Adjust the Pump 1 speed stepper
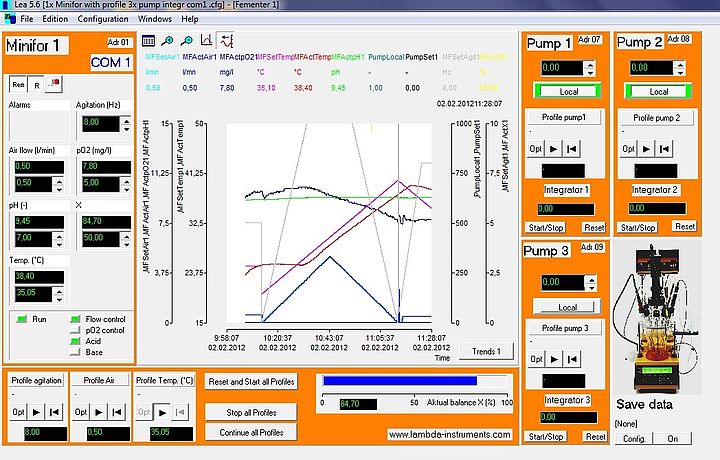Screen dimensions: 720x460 tap(590, 68)
